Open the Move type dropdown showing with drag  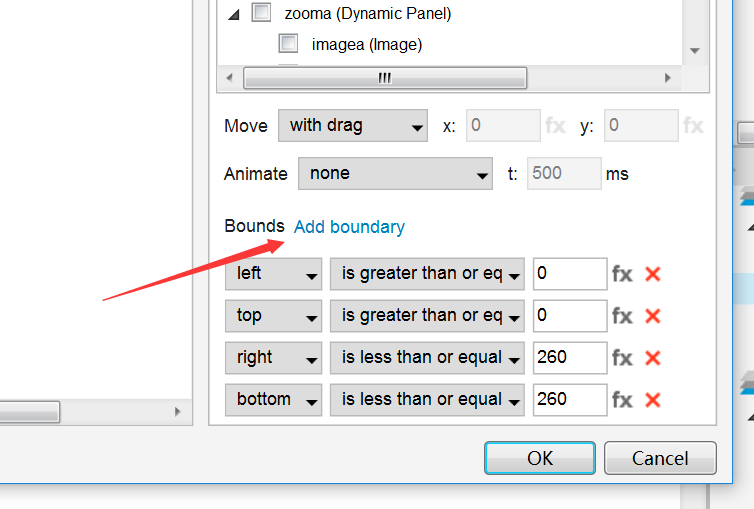pos(353,126)
